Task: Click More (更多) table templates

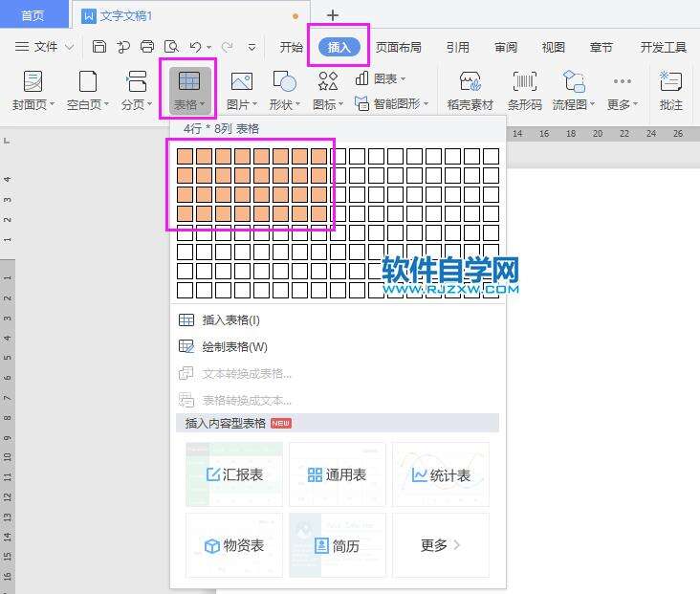Action: 441,545
